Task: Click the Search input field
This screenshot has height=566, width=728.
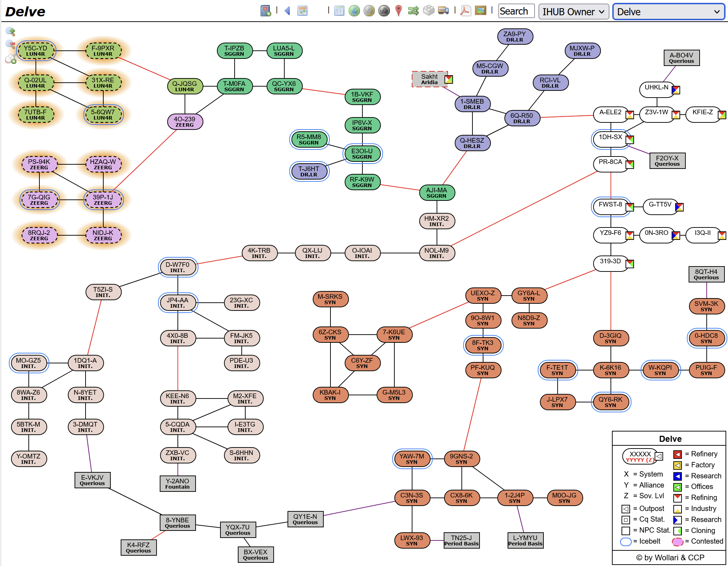Action: pos(516,11)
